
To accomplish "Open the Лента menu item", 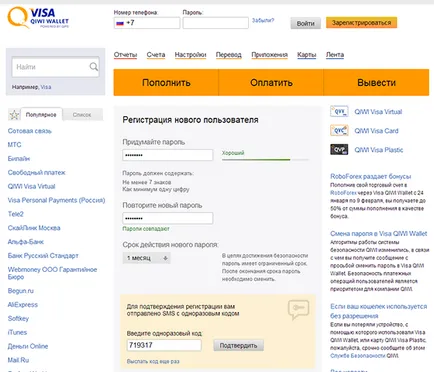I will click(335, 55).
